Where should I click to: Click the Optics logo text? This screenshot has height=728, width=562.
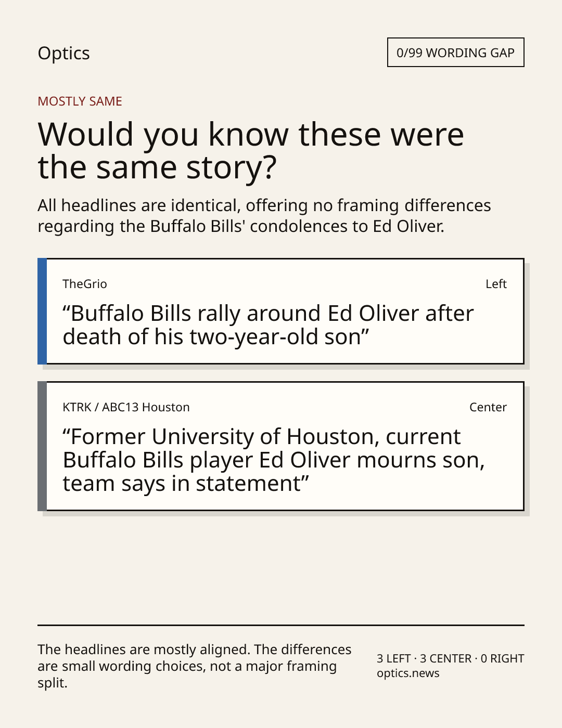(x=63, y=53)
